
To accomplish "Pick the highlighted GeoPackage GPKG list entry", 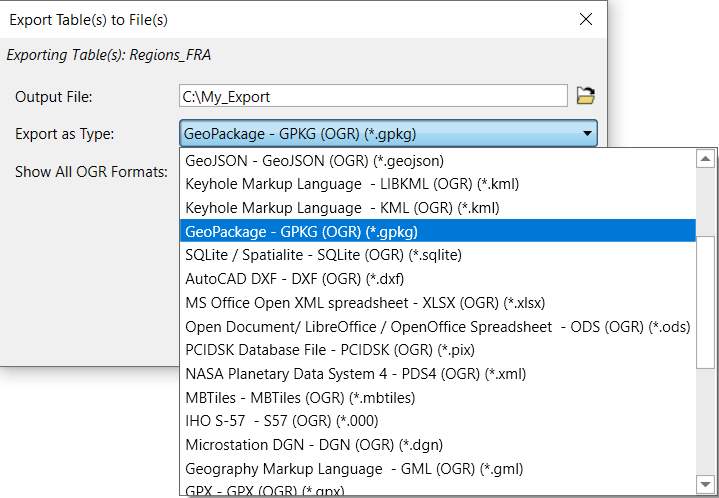I will click(x=438, y=231).
